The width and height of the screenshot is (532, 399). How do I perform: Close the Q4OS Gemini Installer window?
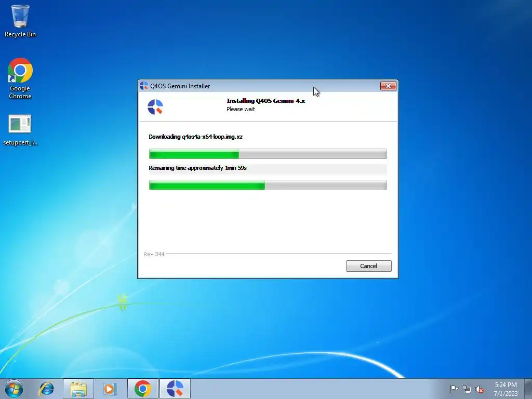pos(388,86)
